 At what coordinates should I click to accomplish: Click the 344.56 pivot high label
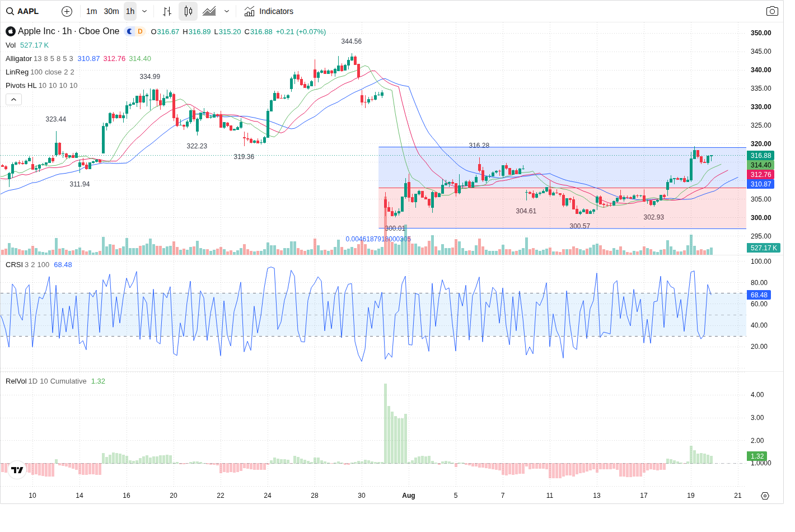tap(352, 41)
